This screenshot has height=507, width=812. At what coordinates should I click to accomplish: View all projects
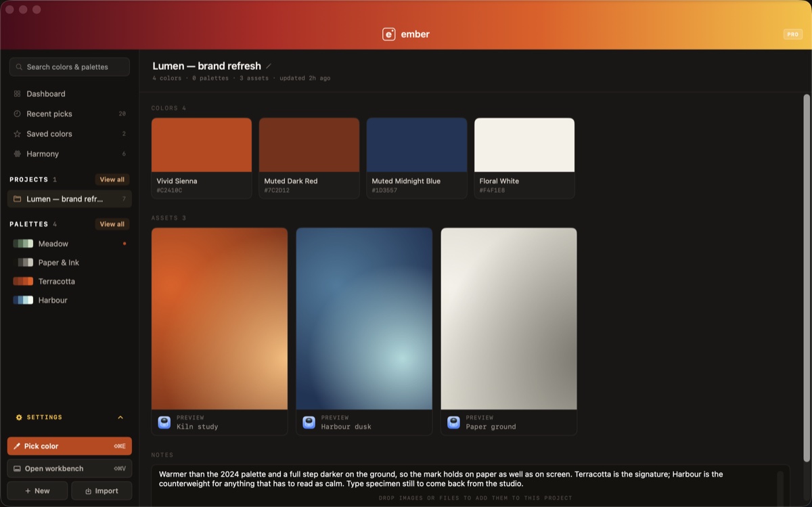112,179
